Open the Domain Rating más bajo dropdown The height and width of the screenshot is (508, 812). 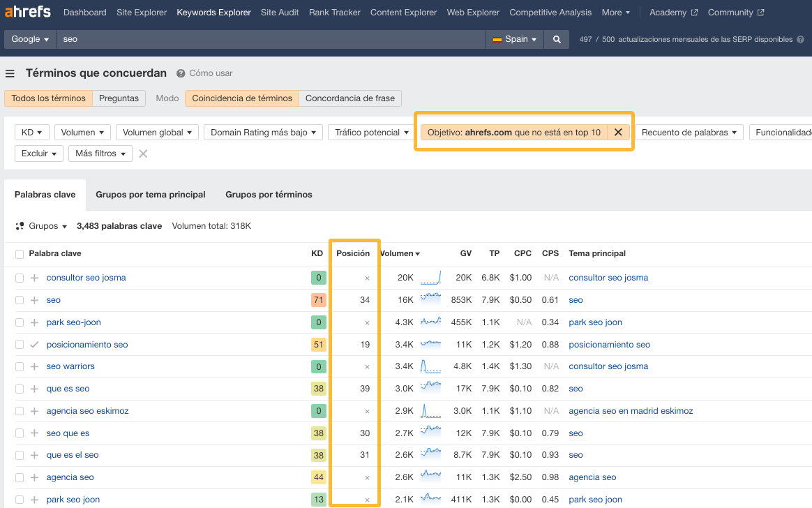pyautogui.click(x=262, y=132)
